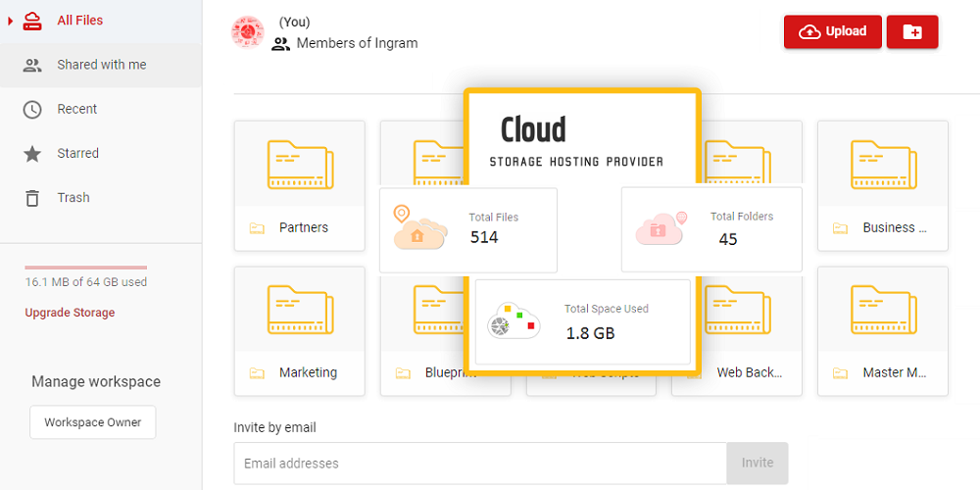Click the Trash bin icon
The width and height of the screenshot is (980, 490).
[32, 198]
